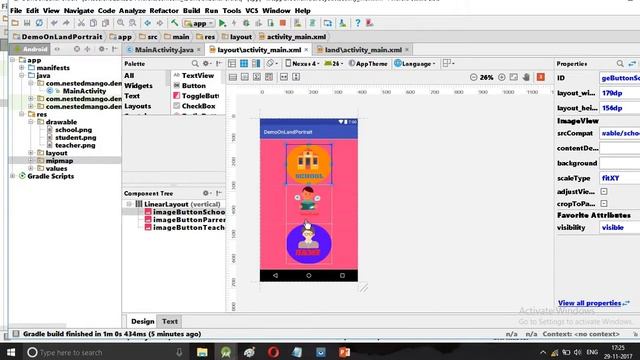Search in Properties panel
The width and height of the screenshot is (640, 360).
click(x=620, y=64)
